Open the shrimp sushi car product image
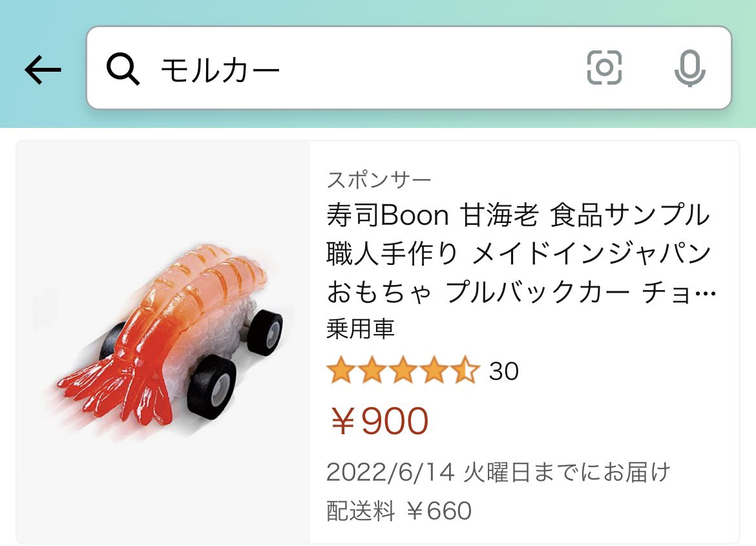 click(x=163, y=342)
